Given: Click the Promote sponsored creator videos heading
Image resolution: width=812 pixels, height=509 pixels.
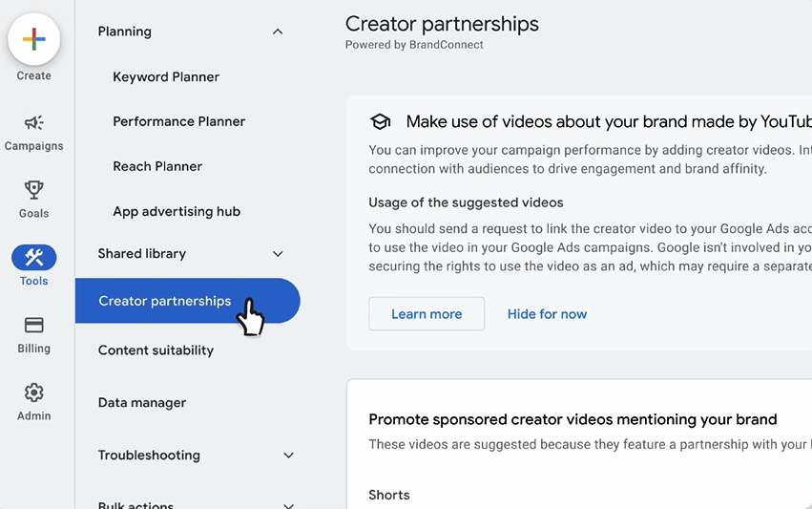Looking at the screenshot, I should 573,419.
